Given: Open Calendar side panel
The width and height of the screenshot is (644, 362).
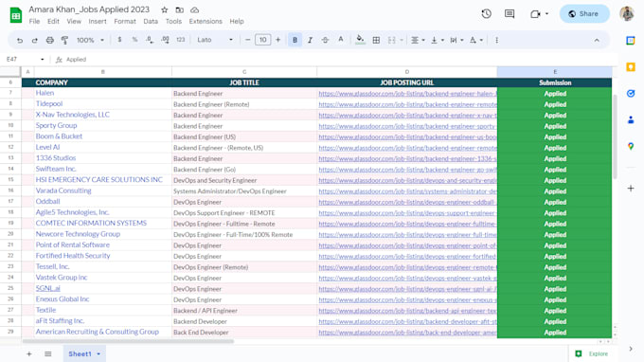Looking at the screenshot, I should (631, 41).
